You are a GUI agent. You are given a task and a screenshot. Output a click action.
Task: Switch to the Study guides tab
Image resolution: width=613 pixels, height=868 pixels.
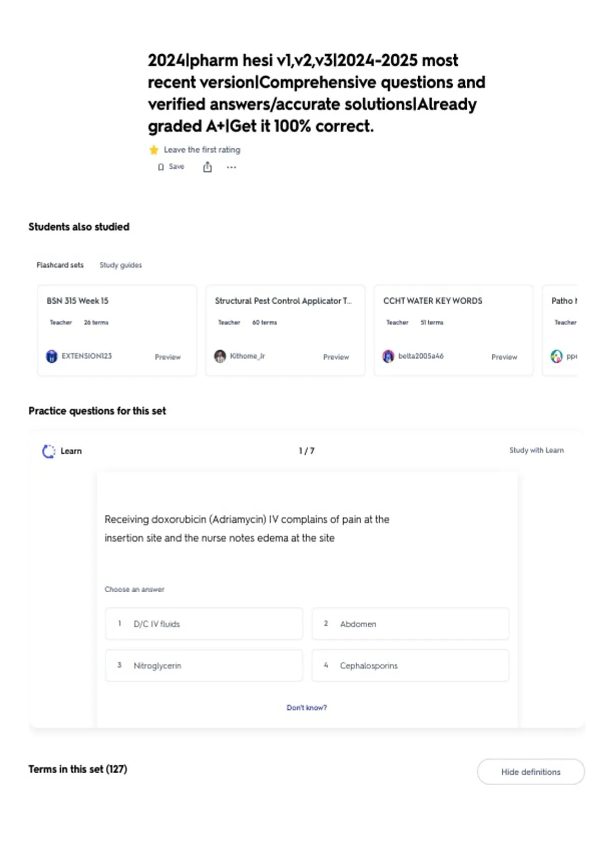(121, 265)
